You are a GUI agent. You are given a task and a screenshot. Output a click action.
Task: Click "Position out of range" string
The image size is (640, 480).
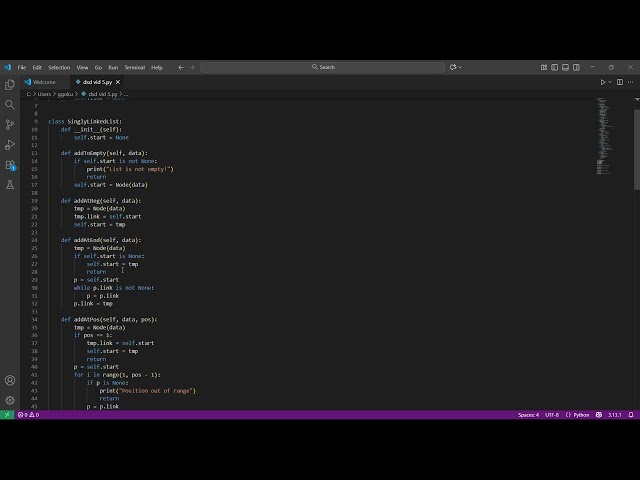[157, 391]
